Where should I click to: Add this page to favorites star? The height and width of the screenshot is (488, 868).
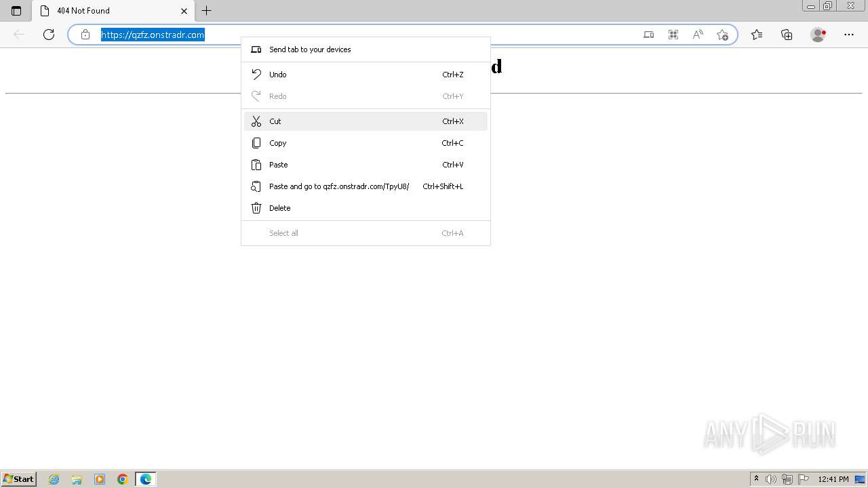pyautogui.click(x=722, y=35)
